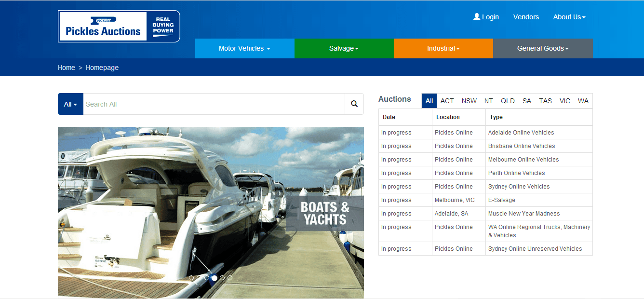Choose the SA auctions tab

pyautogui.click(x=527, y=101)
